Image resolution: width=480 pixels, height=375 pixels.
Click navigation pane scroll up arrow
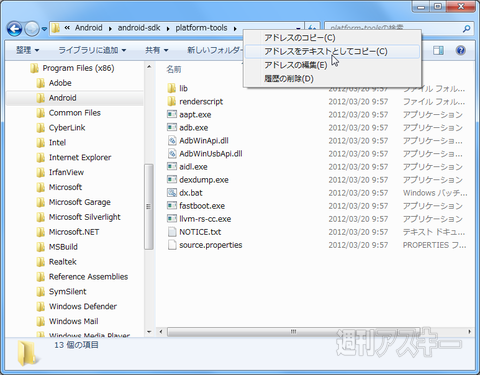[x=149, y=67]
